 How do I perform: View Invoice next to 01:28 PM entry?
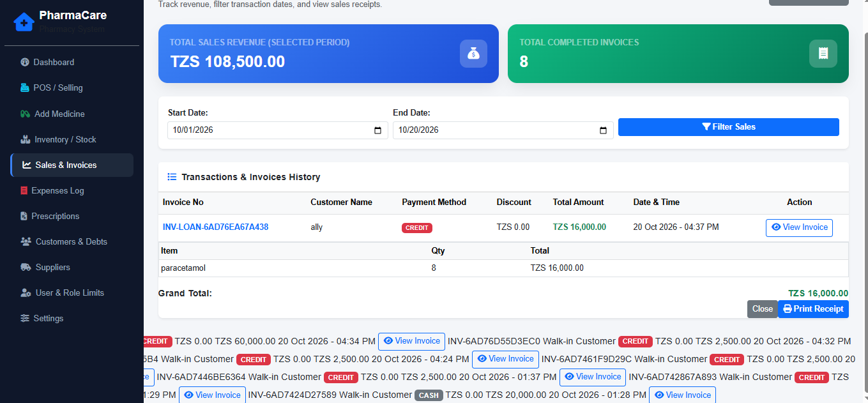(682, 395)
